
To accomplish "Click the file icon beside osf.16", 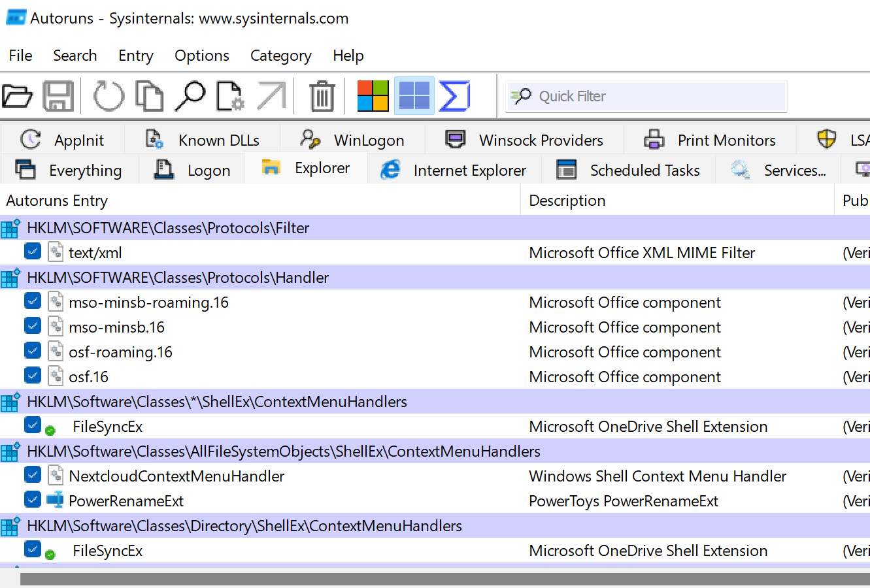I will (56, 376).
